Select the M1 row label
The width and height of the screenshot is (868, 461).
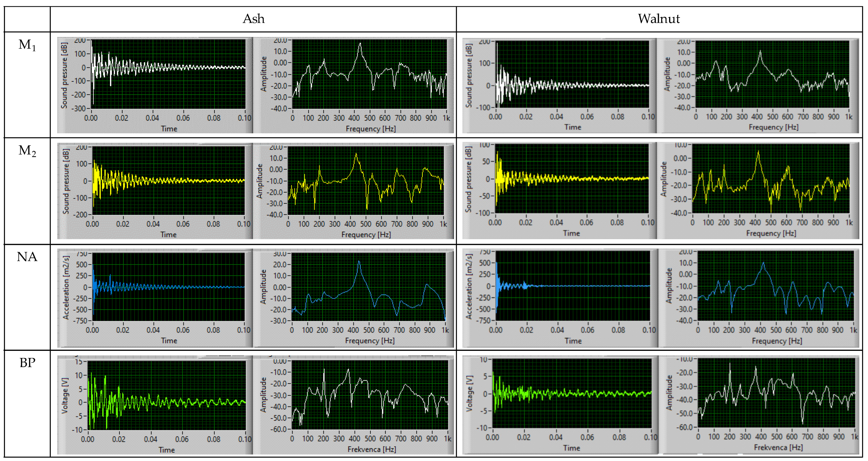[x=27, y=45]
